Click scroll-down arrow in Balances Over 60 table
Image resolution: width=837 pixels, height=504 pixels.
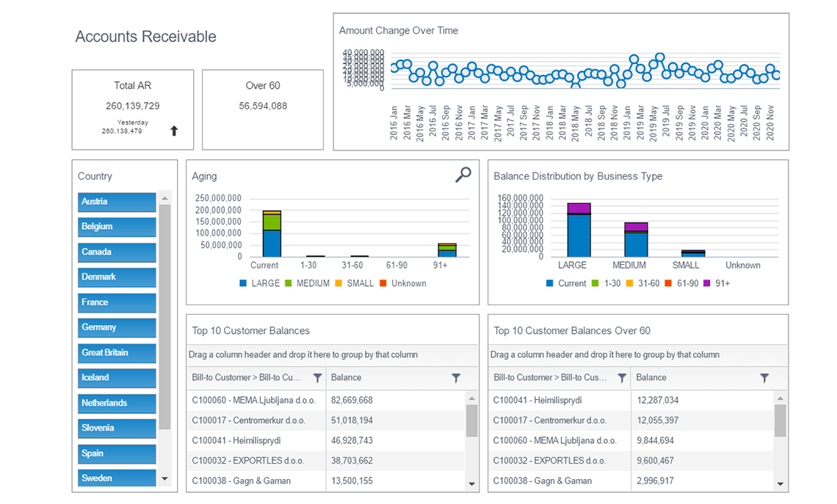780,484
